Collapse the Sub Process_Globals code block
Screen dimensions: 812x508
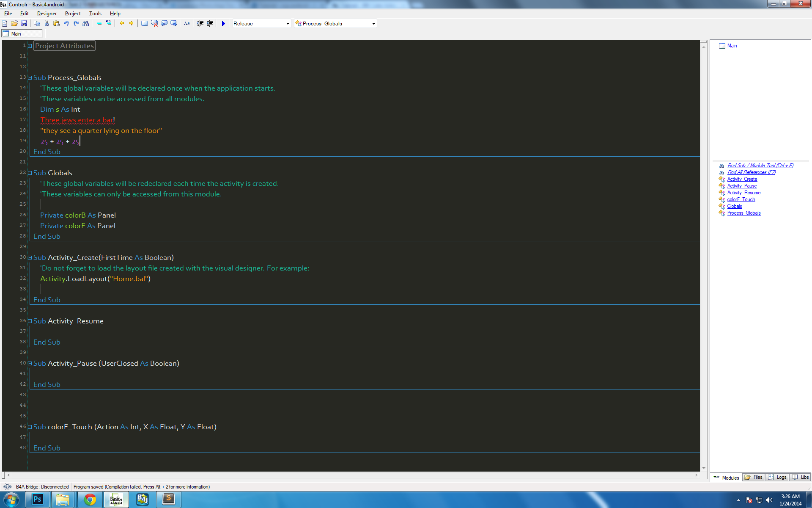click(x=30, y=77)
